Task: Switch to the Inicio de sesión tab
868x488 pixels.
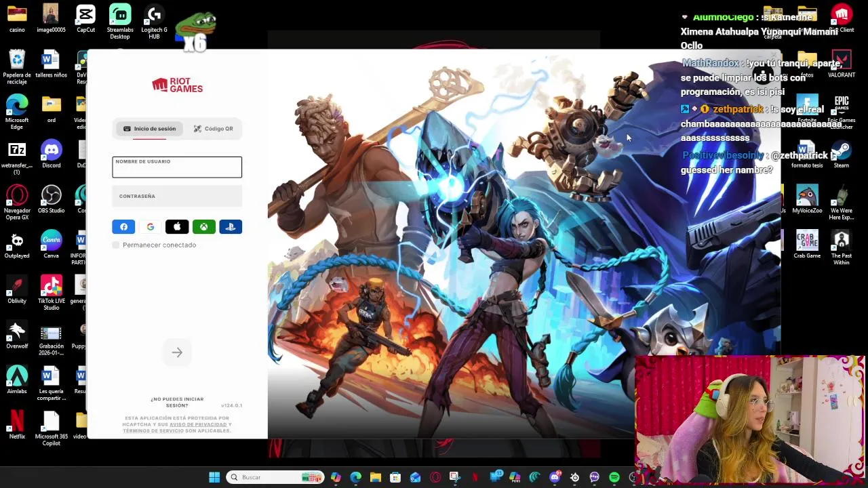Action: coord(149,129)
